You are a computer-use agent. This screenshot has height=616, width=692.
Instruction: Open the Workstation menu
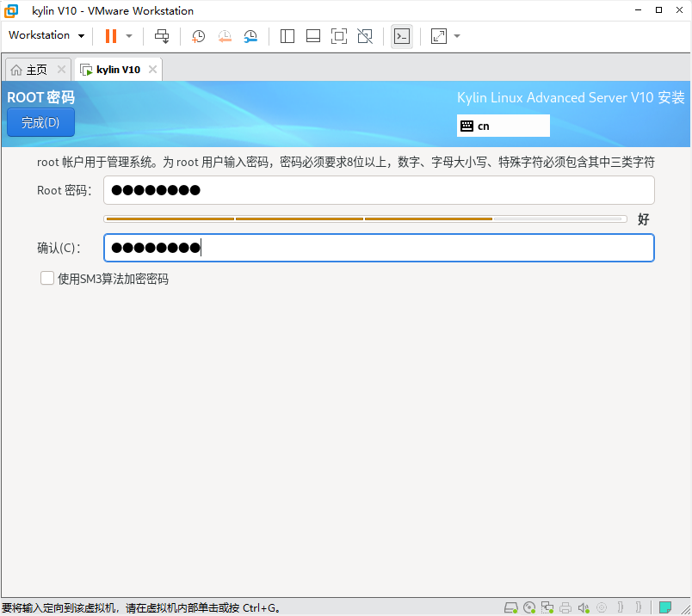coord(46,35)
